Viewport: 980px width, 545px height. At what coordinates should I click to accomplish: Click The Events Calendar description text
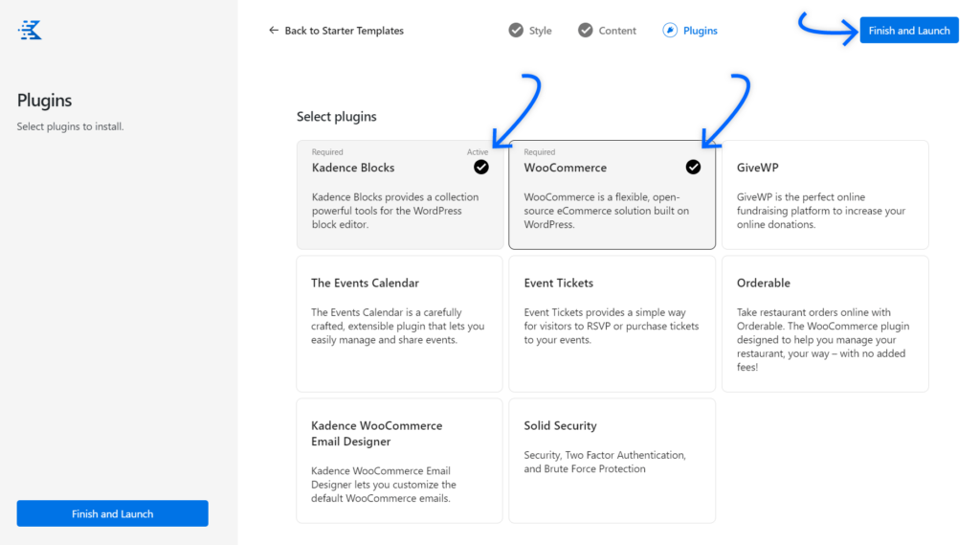[x=397, y=326]
